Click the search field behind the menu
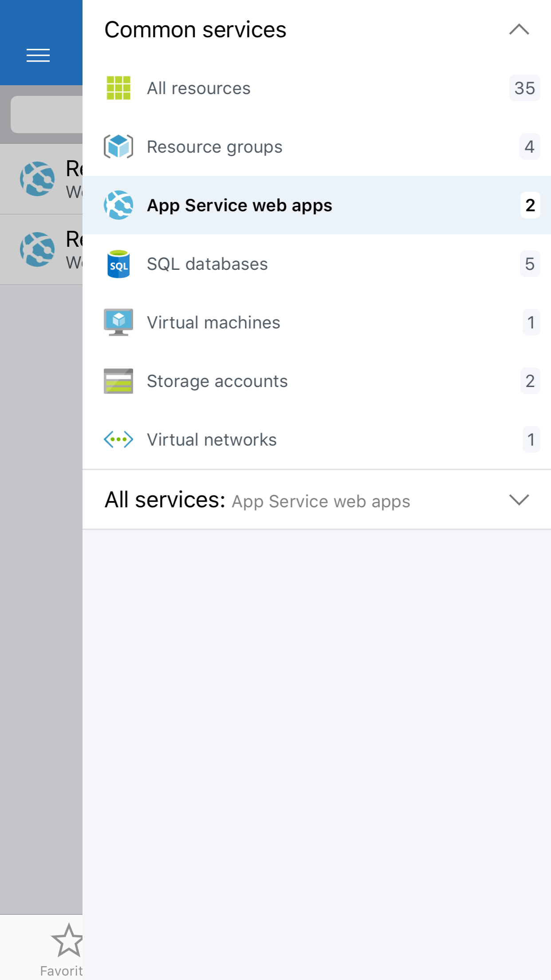 click(x=47, y=115)
